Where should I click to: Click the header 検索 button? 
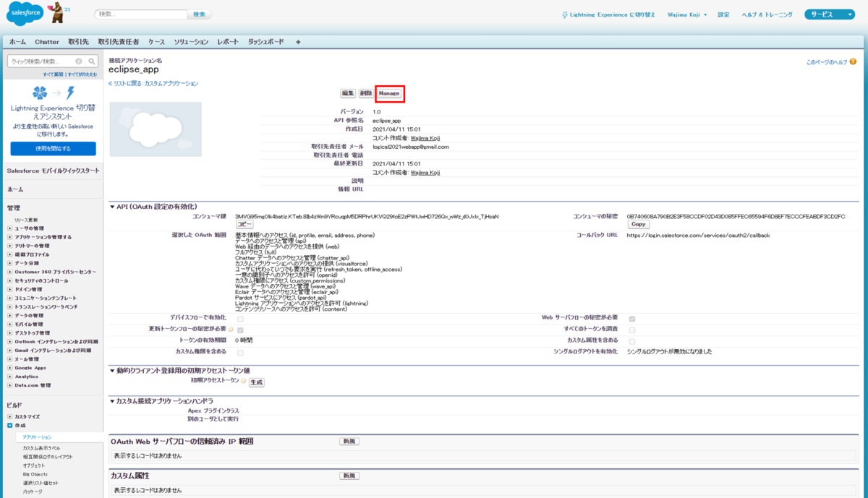[x=199, y=14]
